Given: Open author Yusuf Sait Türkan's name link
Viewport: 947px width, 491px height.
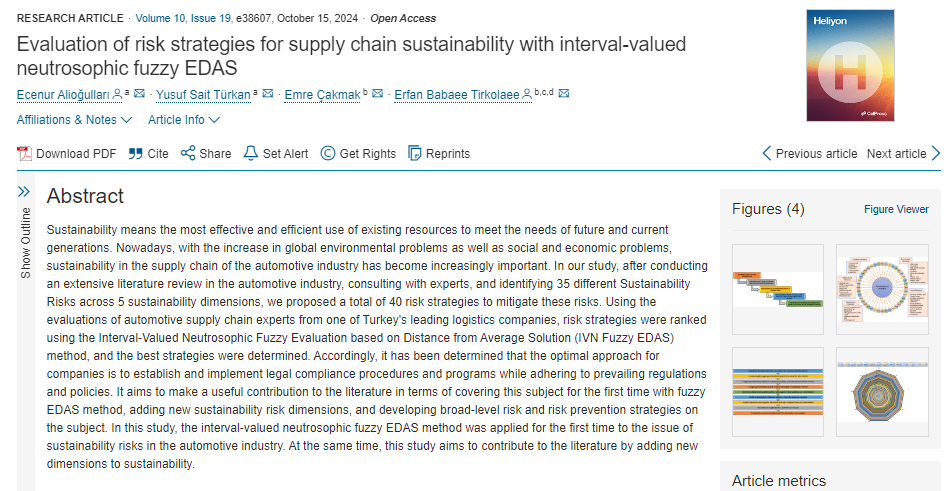Looking at the screenshot, I should [x=203, y=95].
